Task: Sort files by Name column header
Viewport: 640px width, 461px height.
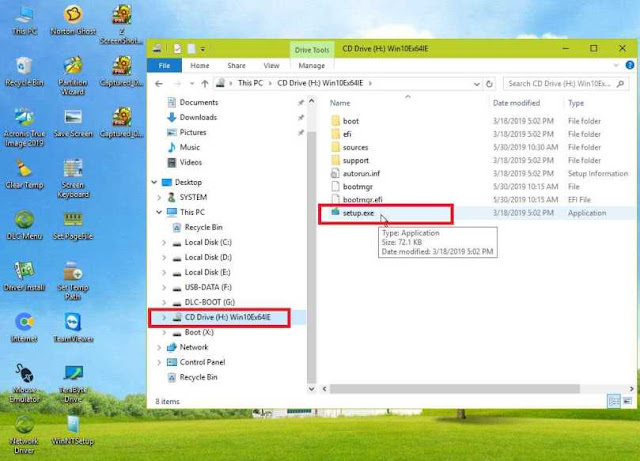Action: coord(340,103)
